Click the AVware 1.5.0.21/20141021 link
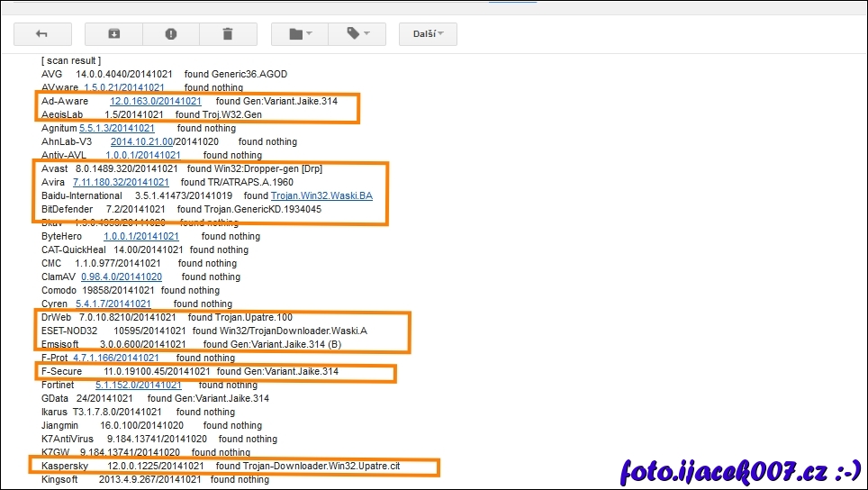 [123, 87]
